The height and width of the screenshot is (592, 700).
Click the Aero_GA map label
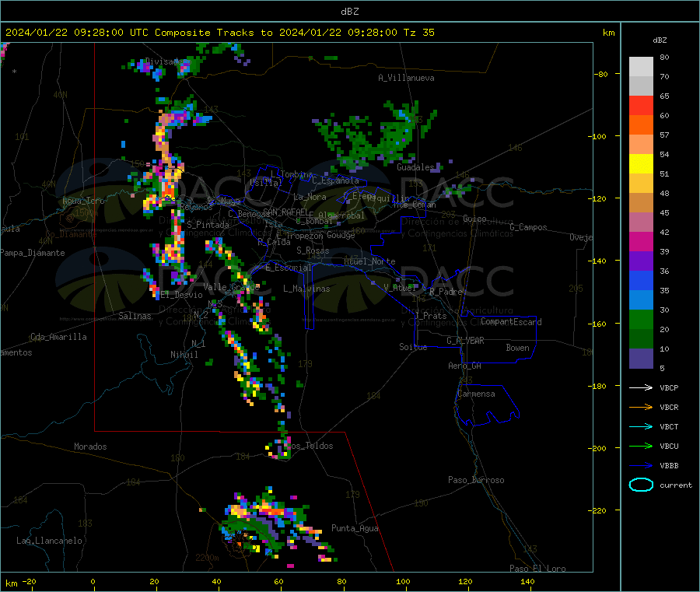click(x=465, y=366)
